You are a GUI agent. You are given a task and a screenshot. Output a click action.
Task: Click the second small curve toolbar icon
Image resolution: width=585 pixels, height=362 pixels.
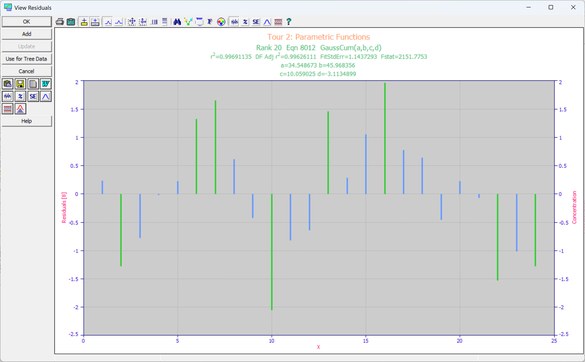point(119,22)
